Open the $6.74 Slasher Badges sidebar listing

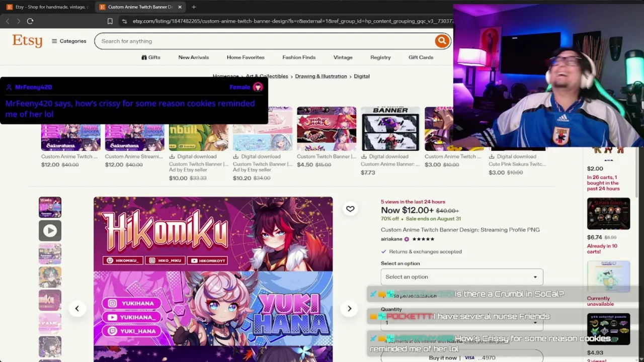608,214
